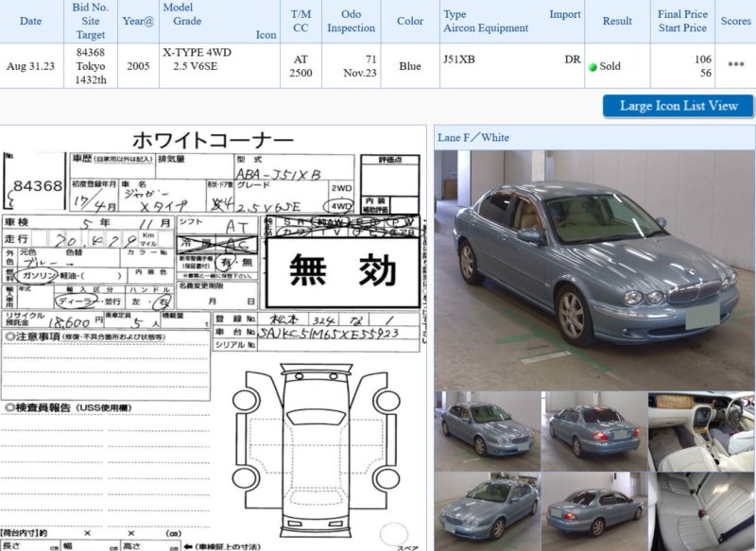Click the Final Price column header
Viewport: 756px width, 551px height.
point(682,21)
